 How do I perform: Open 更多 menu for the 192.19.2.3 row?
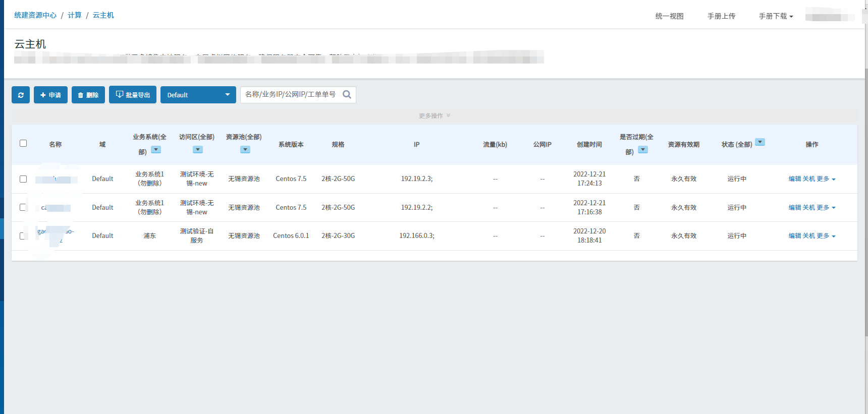[826, 179]
